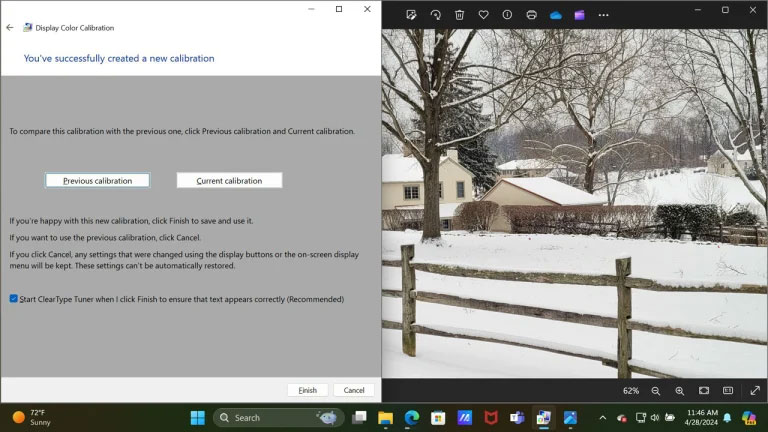Toggle the fit-to-window view icon
Viewport: 768px width, 432px height.
coord(704,390)
